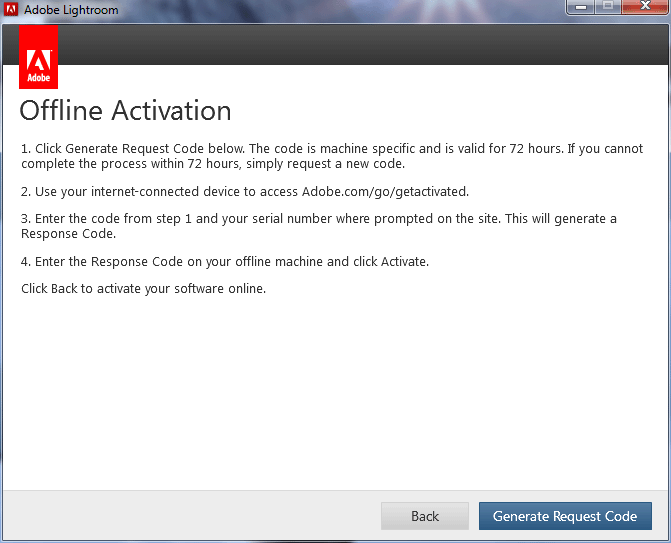
Task: Click step 3 'Enter the code from step 1' text
Action: [319, 226]
